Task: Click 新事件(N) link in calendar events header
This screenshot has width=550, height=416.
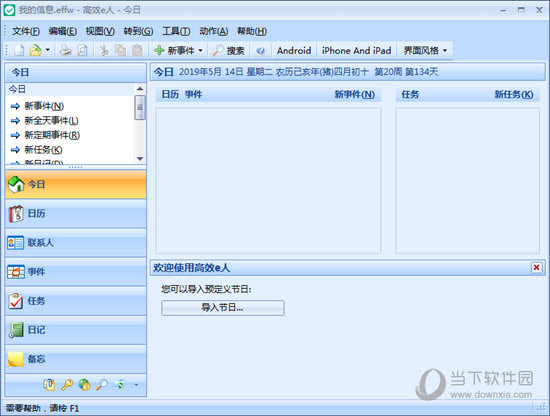Action: [x=354, y=94]
